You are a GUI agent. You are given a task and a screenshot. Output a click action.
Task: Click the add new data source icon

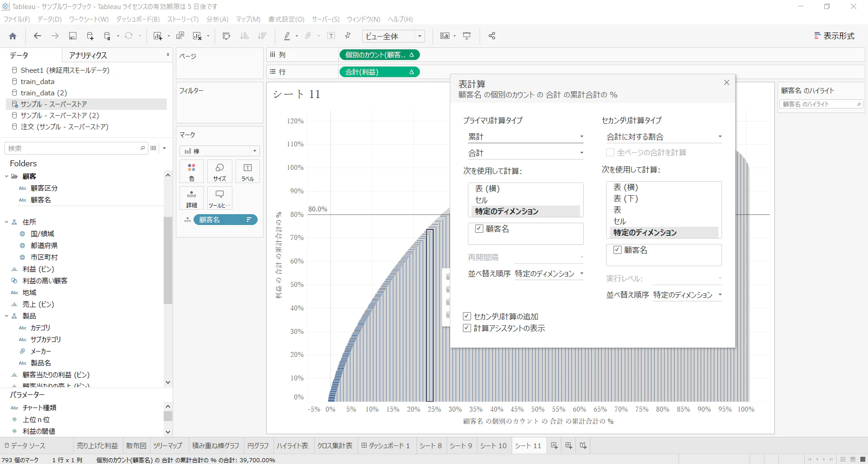90,36
